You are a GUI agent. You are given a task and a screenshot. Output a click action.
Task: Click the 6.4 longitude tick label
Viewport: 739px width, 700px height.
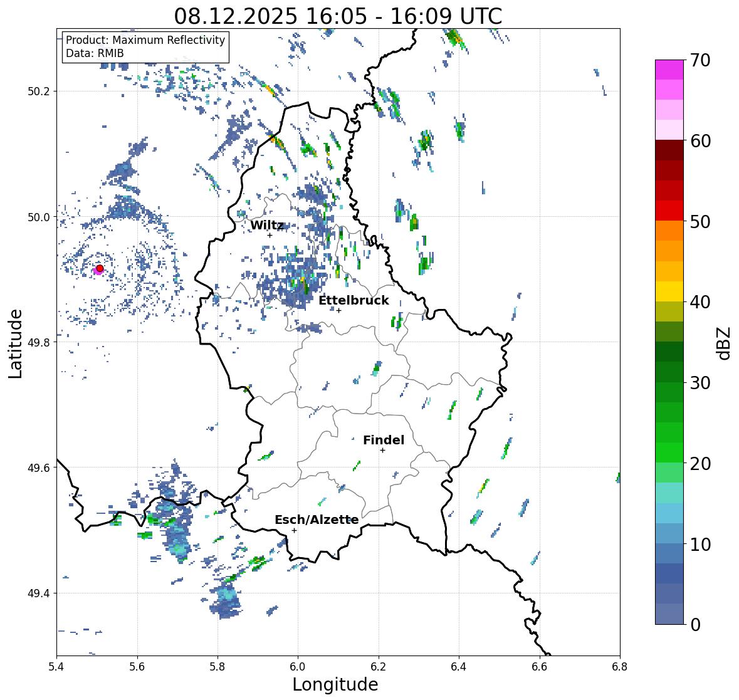tap(459, 667)
